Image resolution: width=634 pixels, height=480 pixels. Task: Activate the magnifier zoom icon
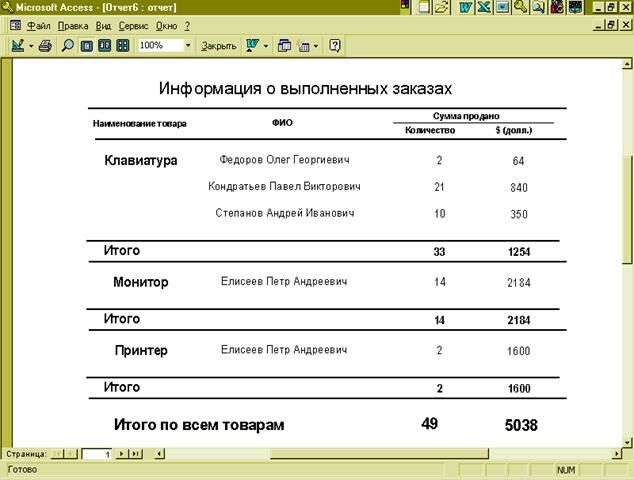[67, 46]
